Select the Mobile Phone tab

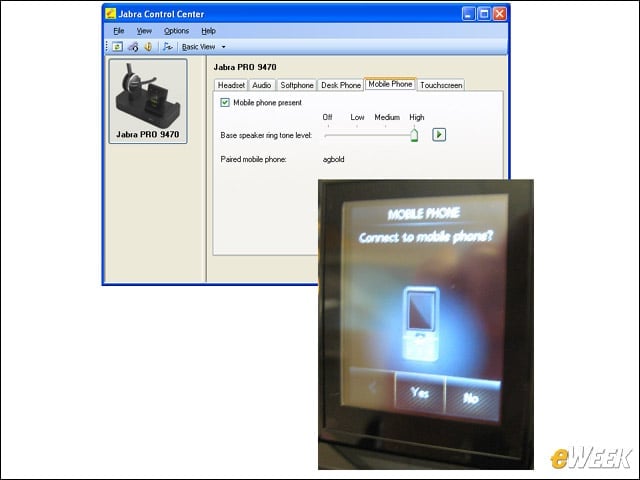click(390, 84)
